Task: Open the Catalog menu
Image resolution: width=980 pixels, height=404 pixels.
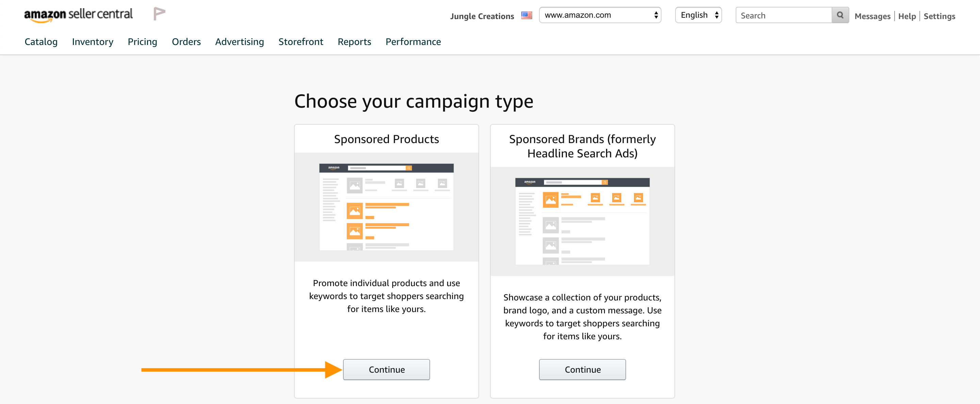Action: (41, 42)
